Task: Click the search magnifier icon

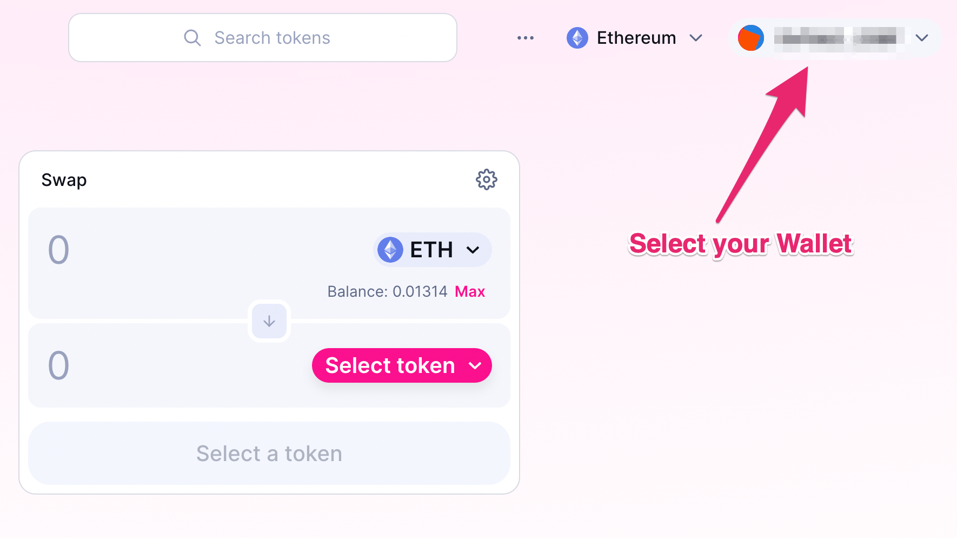Action: coord(192,38)
